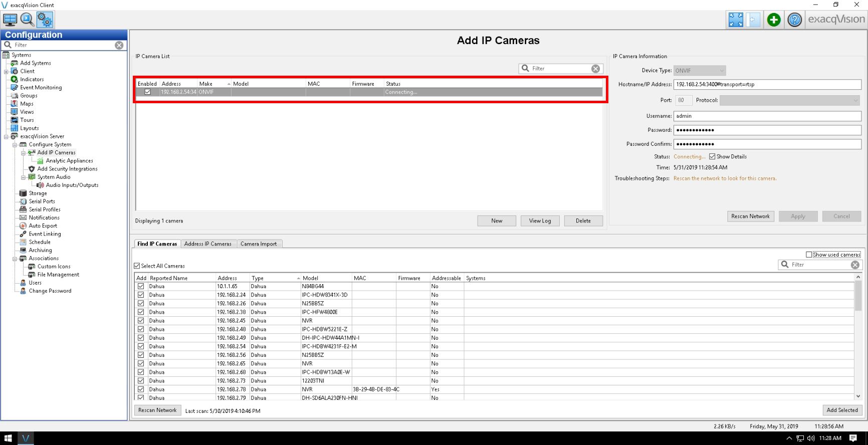Open the Config page gears icon
The width and height of the screenshot is (868, 445).
[x=45, y=20]
